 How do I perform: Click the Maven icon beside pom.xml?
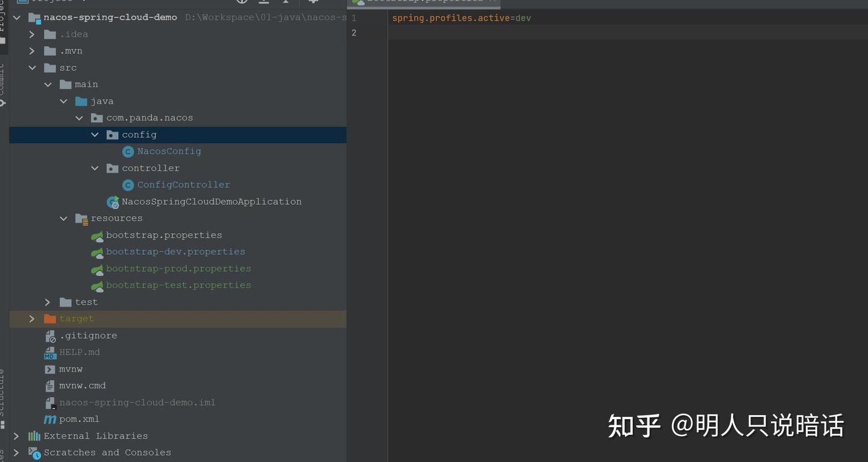click(x=50, y=419)
